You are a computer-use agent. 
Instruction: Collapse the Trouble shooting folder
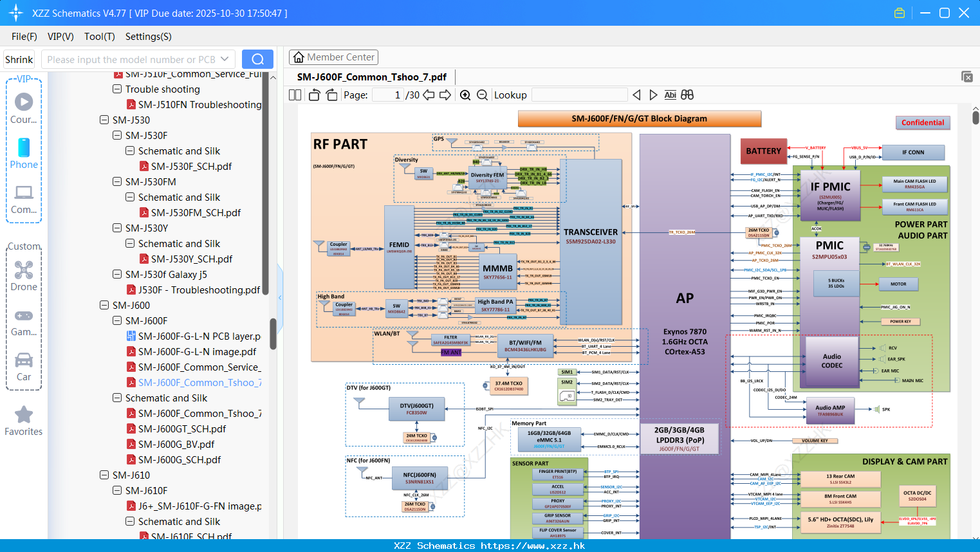(117, 89)
